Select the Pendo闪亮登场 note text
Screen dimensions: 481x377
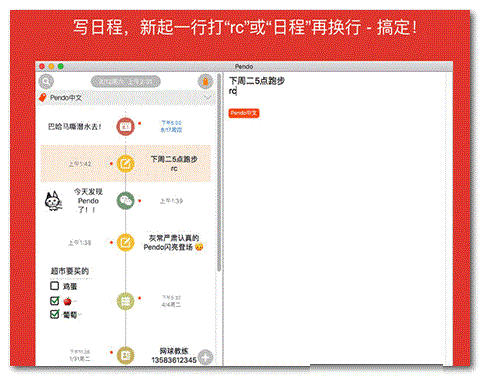point(173,242)
